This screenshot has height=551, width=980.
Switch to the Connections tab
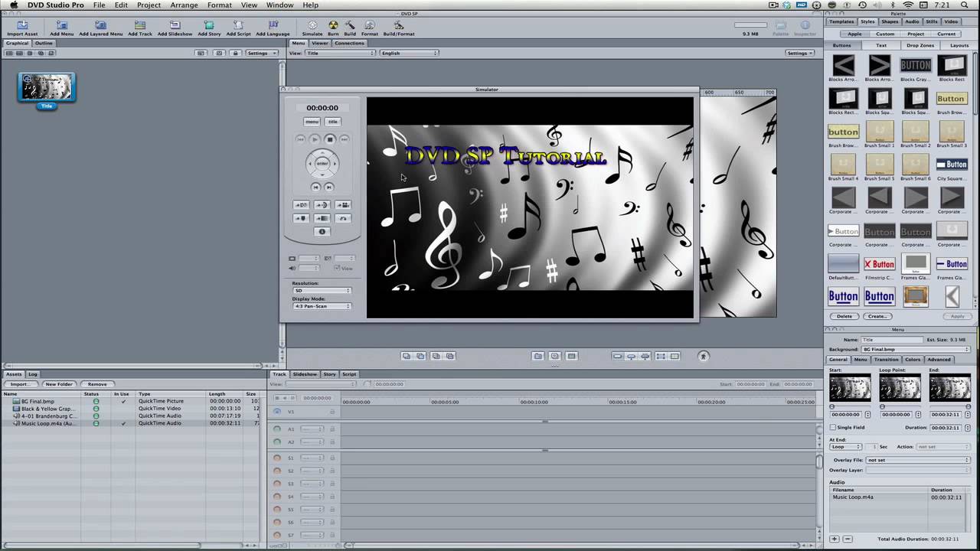[349, 43]
